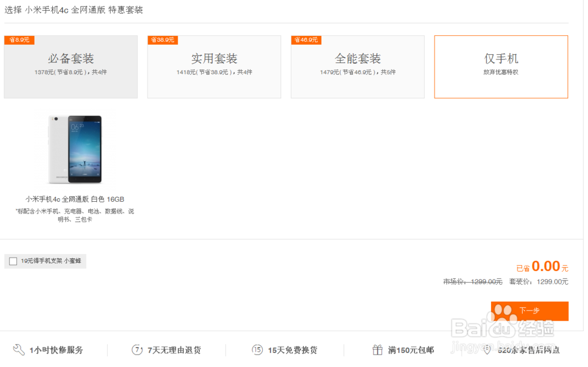Select the 必备套装 package option

coord(71,66)
